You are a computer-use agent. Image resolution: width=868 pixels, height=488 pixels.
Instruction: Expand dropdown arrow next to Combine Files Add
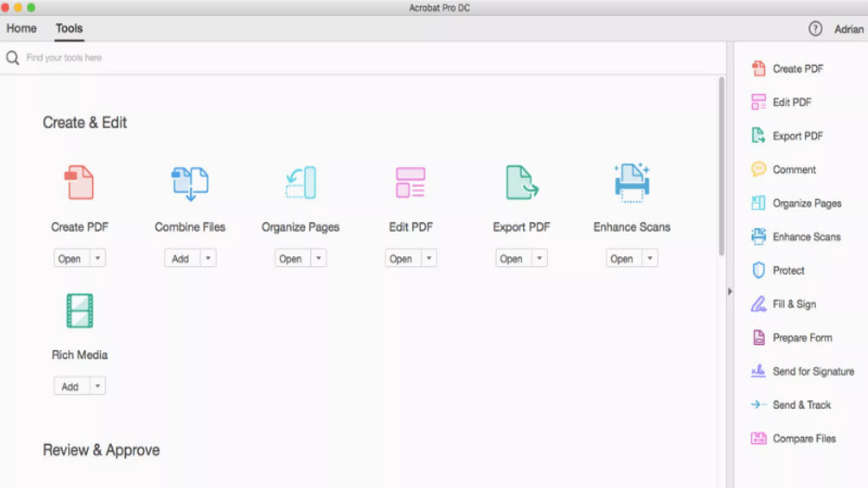(x=208, y=258)
